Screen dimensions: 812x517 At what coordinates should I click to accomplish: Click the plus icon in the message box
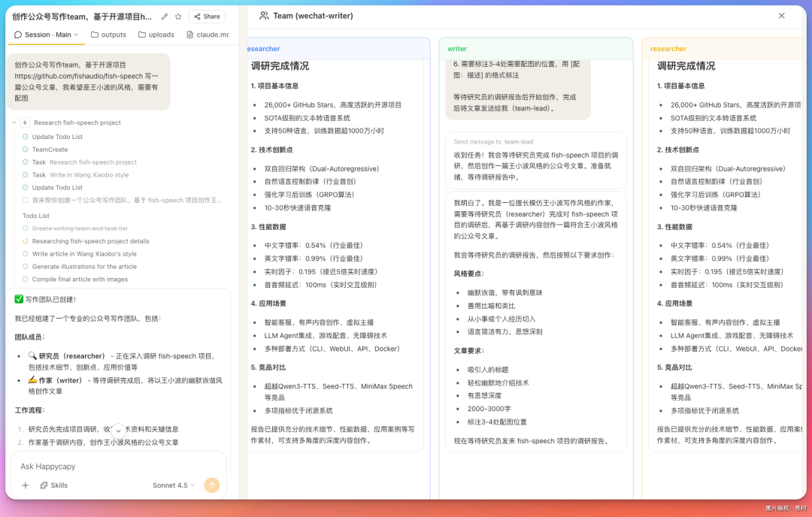[x=25, y=485]
